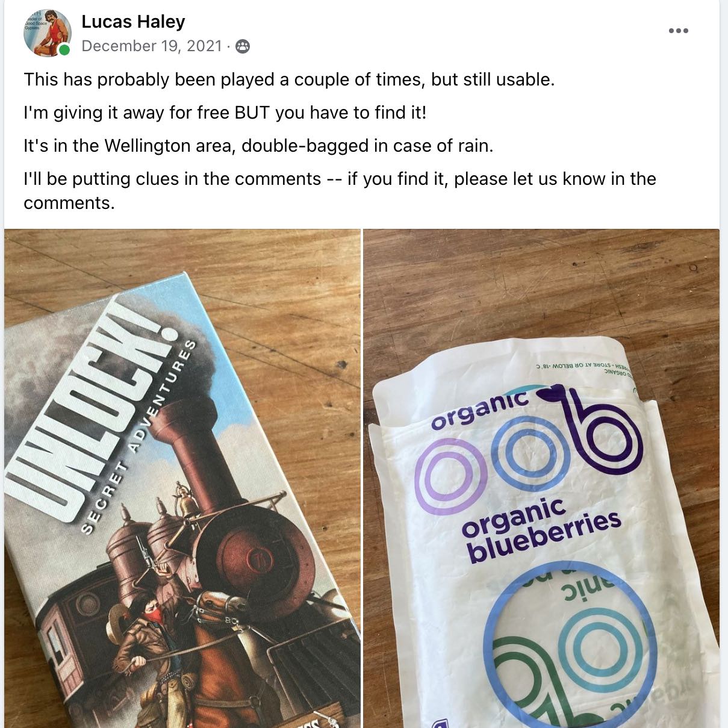Open Lucas Haley's profile via his name

pyautogui.click(x=133, y=22)
